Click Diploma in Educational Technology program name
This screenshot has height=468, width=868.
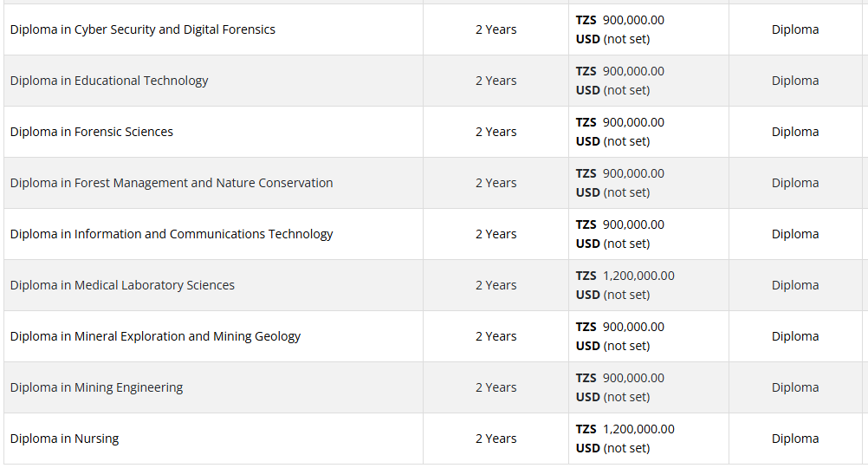(x=109, y=81)
